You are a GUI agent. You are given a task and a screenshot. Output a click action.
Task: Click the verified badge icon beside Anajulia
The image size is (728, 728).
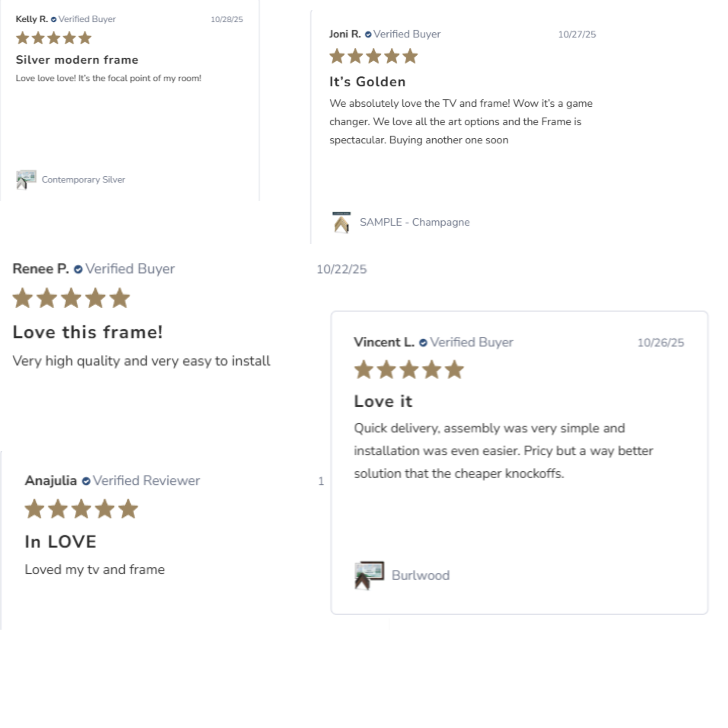point(86,481)
